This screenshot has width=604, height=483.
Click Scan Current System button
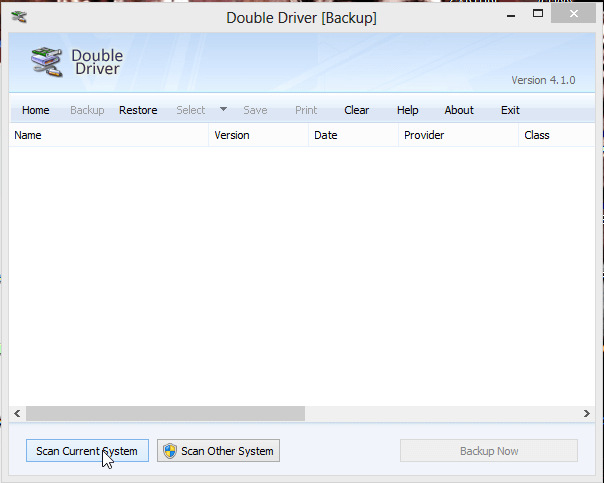(x=87, y=451)
